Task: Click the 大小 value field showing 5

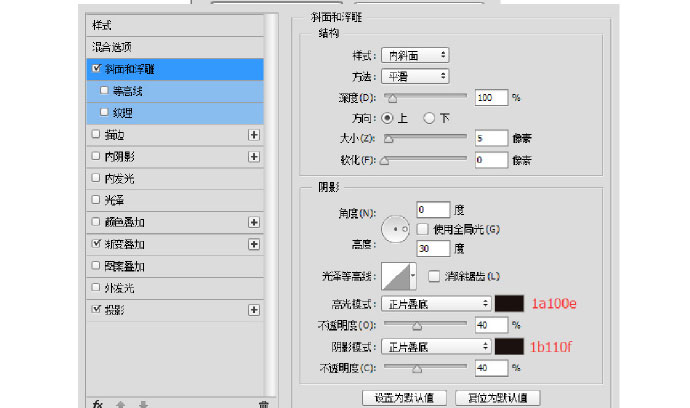Action: (x=492, y=138)
